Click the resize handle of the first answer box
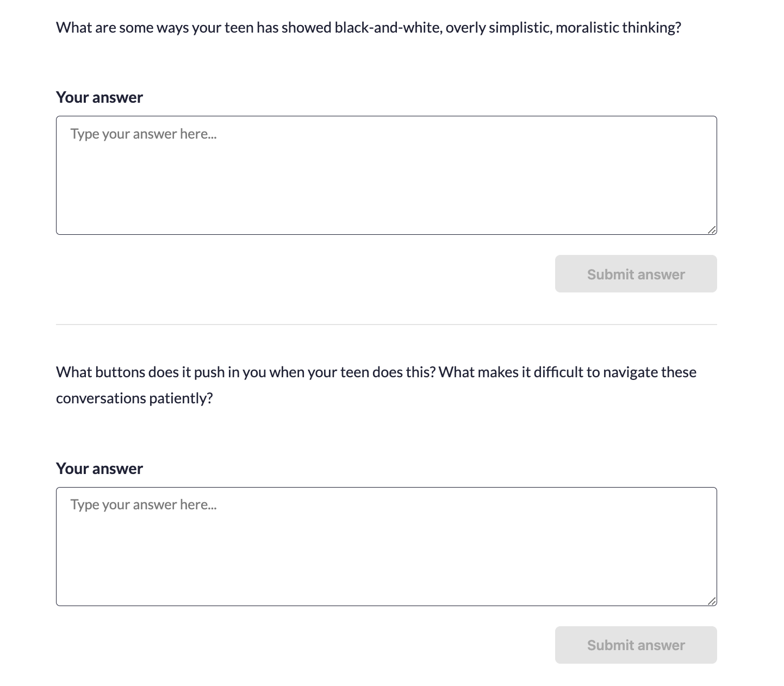The width and height of the screenshot is (784, 686). click(712, 230)
